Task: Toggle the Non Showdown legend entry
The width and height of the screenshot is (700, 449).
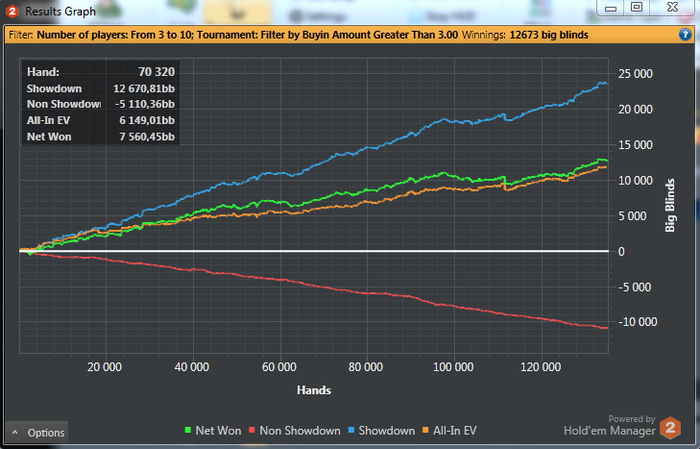Action: tap(294, 431)
